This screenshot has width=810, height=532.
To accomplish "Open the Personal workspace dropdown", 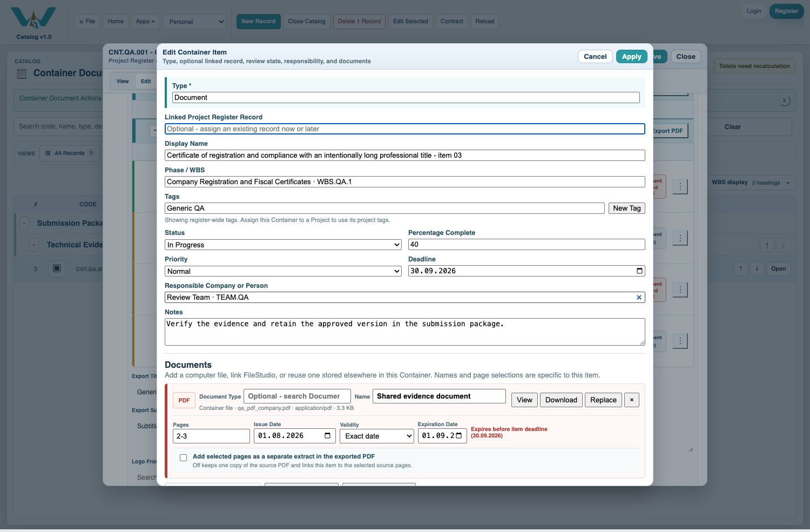I will tap(194, 22).
